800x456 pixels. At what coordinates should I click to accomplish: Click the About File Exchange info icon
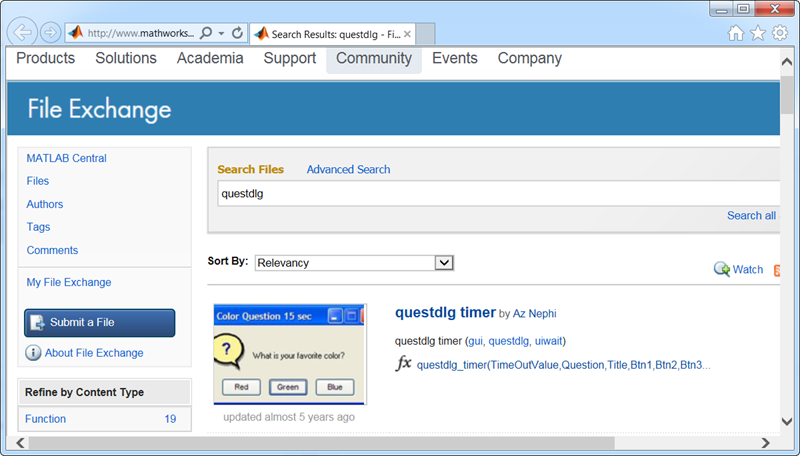tap(33, 353)
